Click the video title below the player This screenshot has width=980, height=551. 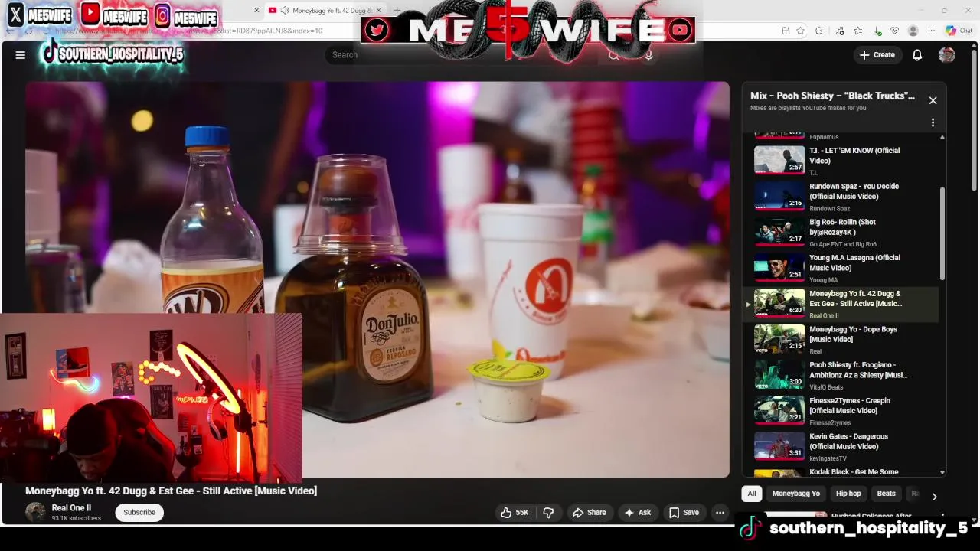(171, 491)
